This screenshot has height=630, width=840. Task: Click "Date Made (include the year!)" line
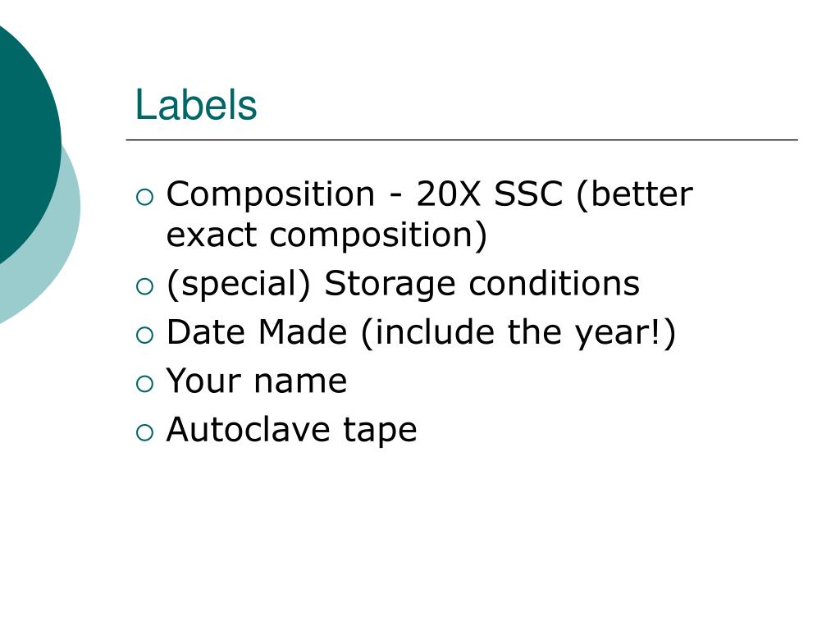(421, 333)
